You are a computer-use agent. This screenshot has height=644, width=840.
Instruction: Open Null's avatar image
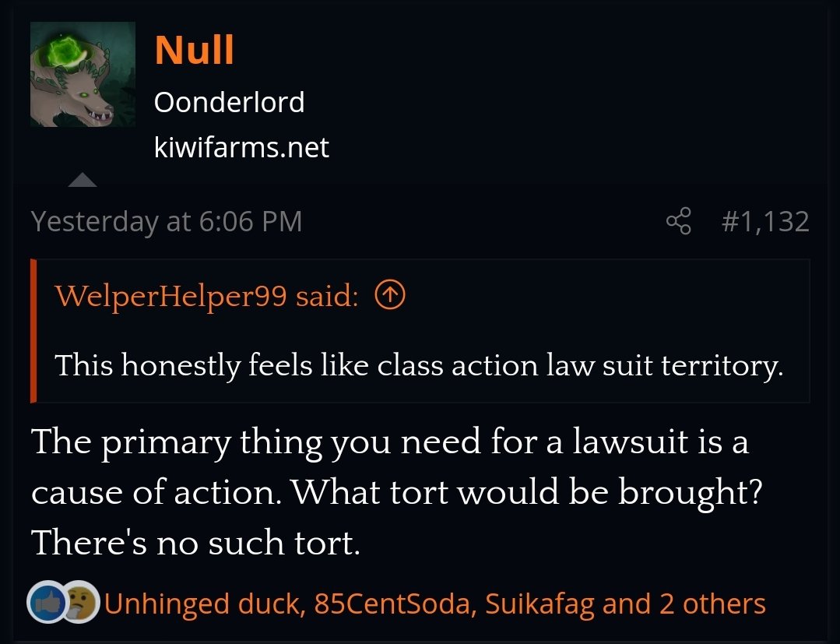point(83,74)
